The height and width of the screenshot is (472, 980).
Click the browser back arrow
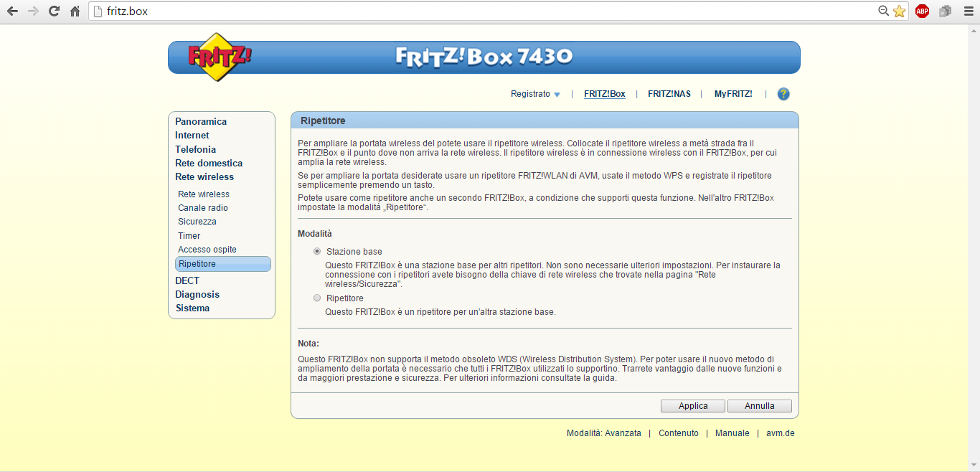click(12, 11)
